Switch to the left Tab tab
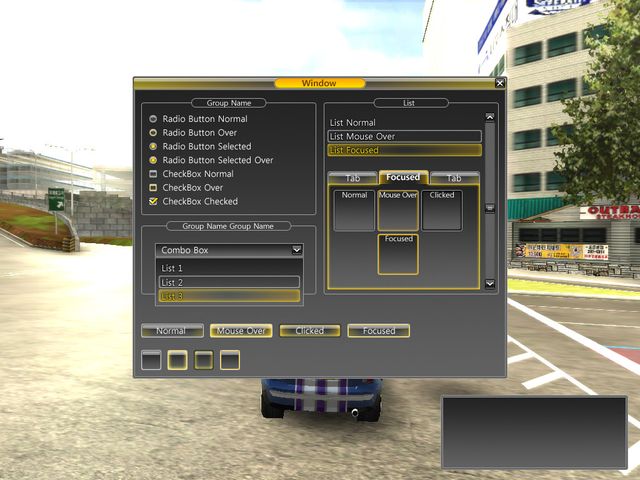Image resolution: width=640 pixels, height=480 pixels. (x=352, y=178)
